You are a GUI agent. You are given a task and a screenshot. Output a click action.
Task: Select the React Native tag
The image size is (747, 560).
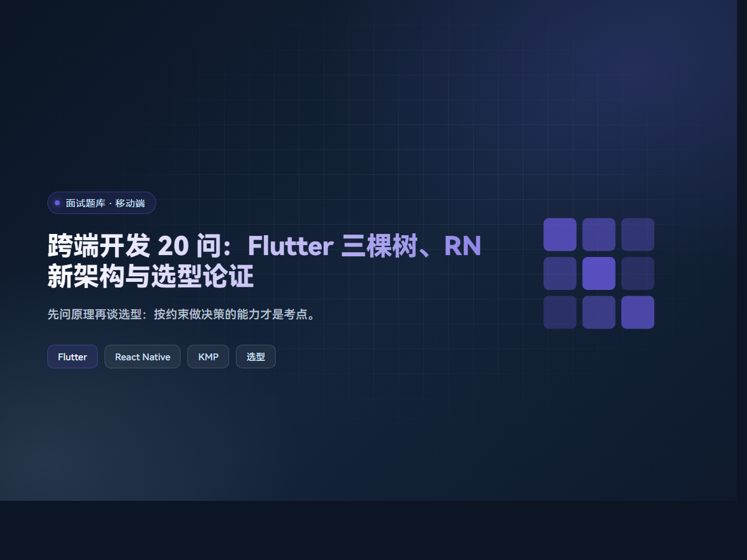pos(143,357)
